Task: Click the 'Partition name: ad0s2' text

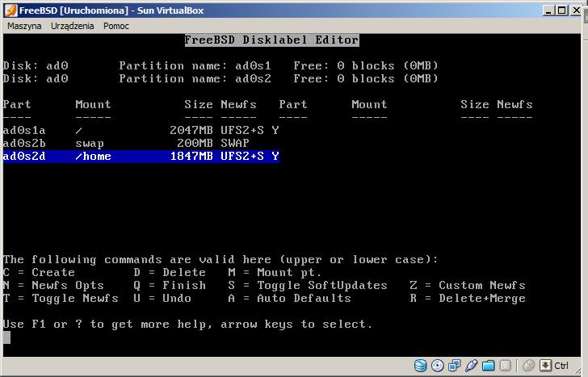Action: (195, 78)
